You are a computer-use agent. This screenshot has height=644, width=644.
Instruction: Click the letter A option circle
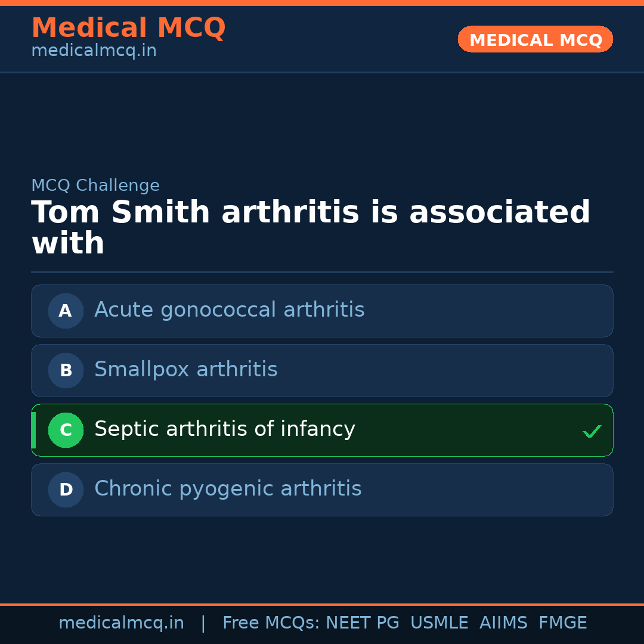click(x=66, y=311)
